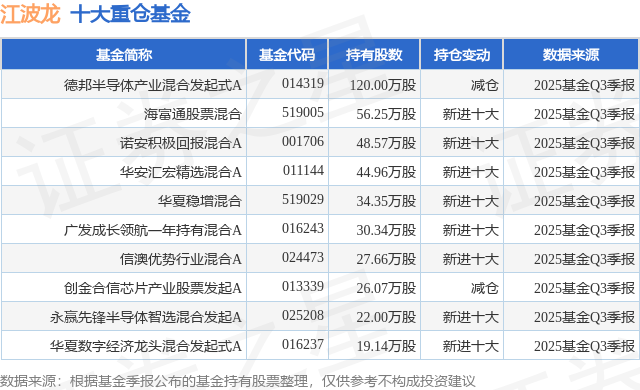Image resolution: width=640 pixels, height=390 pixels.
Task: Select fund code 025208
Action: tap(303, 315)
